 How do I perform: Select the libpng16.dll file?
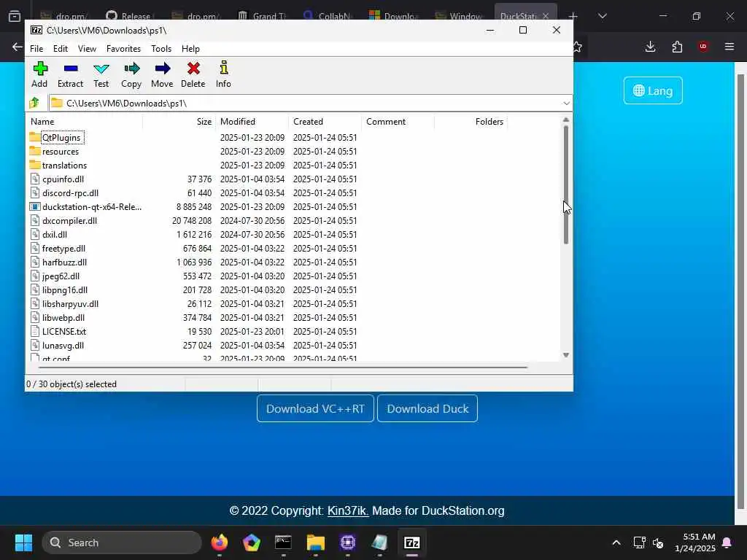[x=65, y=289]
